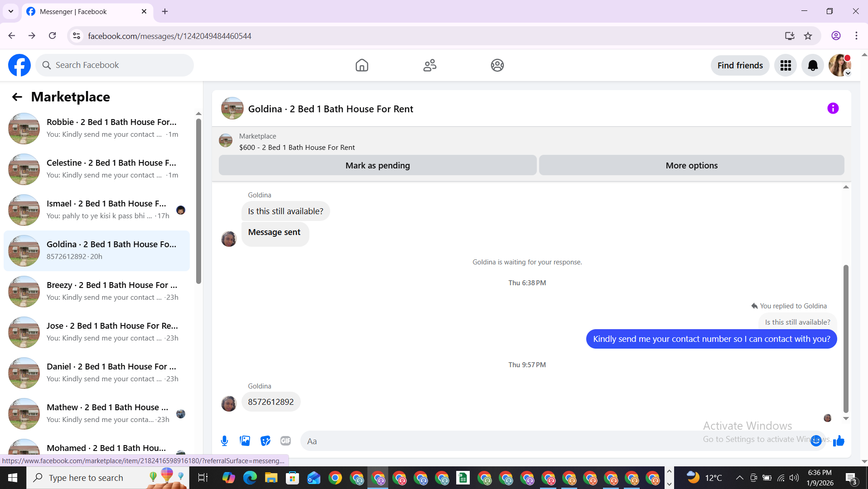This screenshot has height=489, width=868.
Task: Open Task View on taskbar
Action: [203, 478]
